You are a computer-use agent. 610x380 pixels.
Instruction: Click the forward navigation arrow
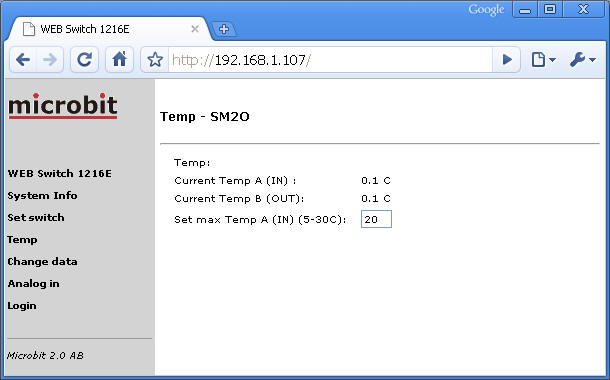[50, 60]
